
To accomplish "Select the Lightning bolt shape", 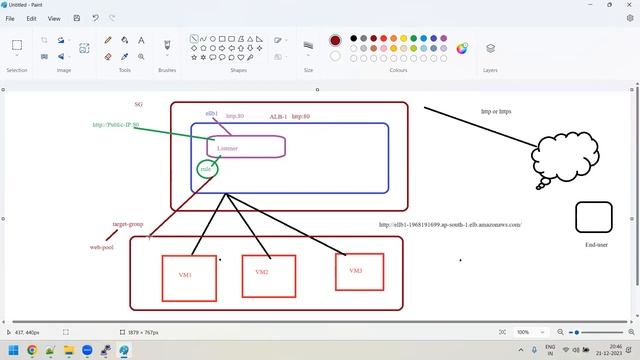I will (250, 58).
